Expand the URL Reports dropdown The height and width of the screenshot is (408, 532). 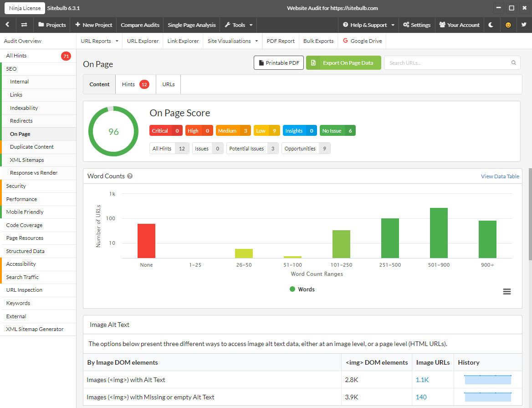pyautogui.click(x=99, y=41)
